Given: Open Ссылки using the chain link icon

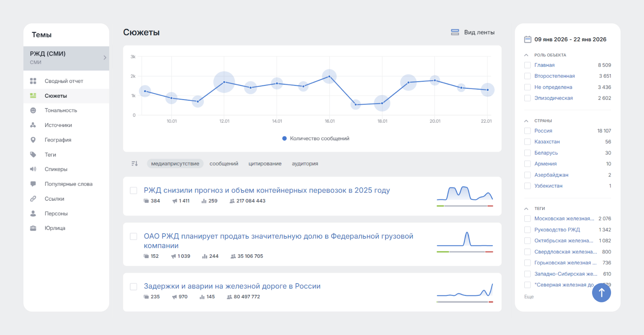Looking at the screenshot, I should (x=33, y=198).
